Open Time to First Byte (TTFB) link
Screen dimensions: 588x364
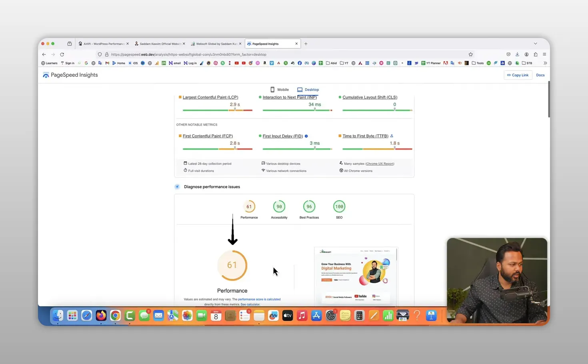[365, 136]
